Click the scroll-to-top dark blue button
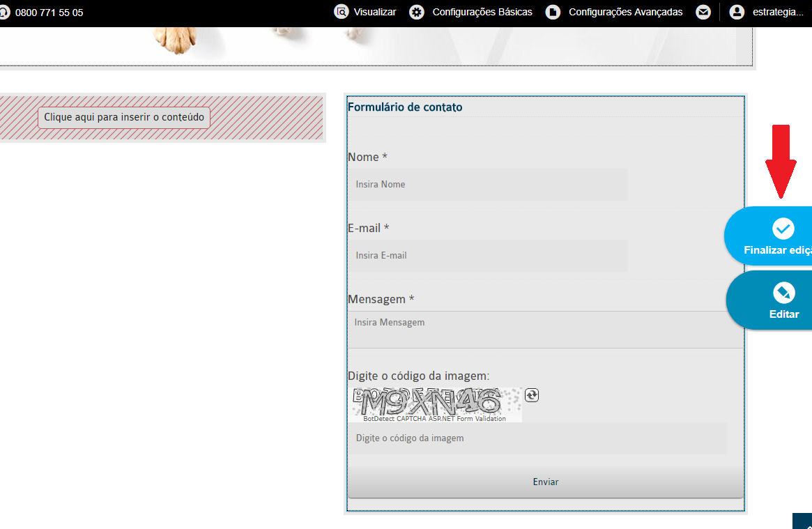The height and width of the screenshot is (529, 812). pos(803,522)
